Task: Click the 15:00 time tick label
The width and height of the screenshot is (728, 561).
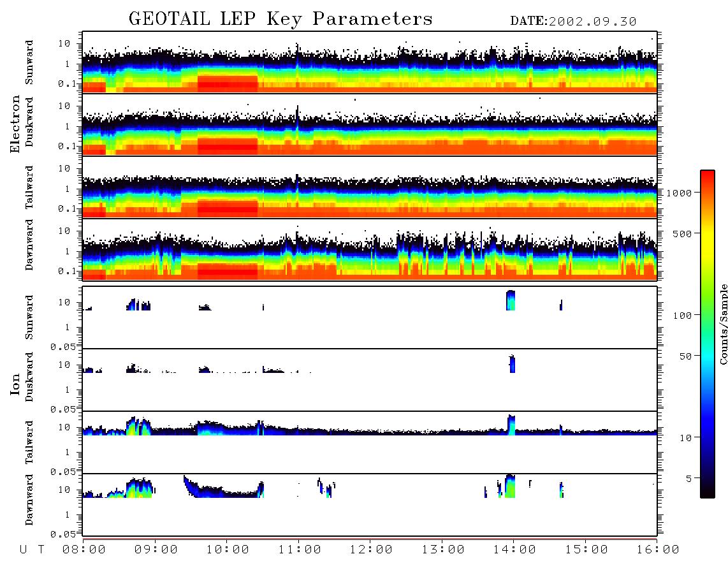Action: coord(586,550)
